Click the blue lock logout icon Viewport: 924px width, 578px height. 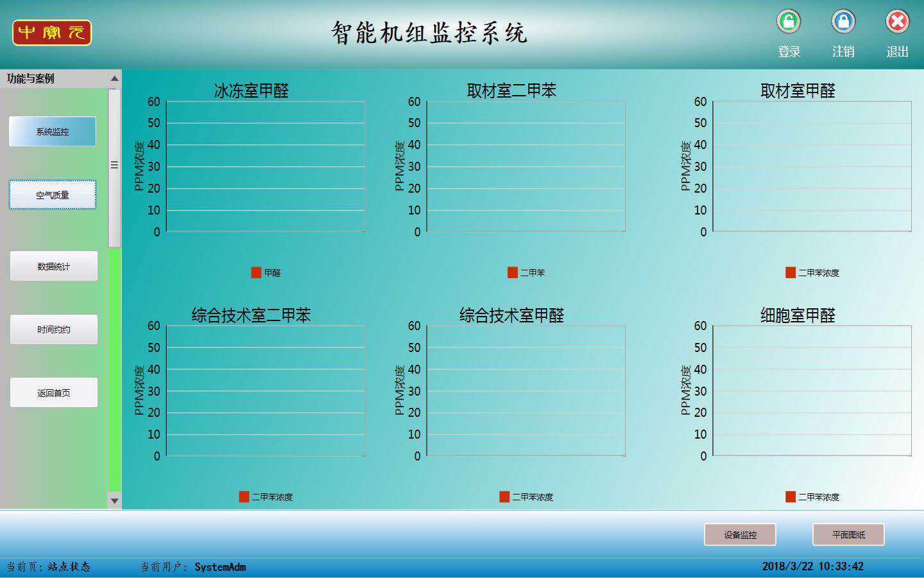click(843, 22)
